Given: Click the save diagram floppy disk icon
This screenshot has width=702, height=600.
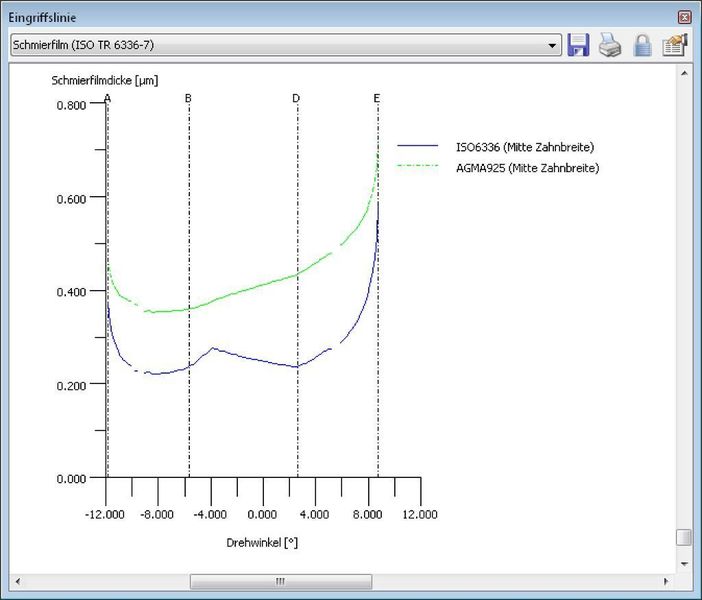Looking at the screenshot, I should pos(578,45).
